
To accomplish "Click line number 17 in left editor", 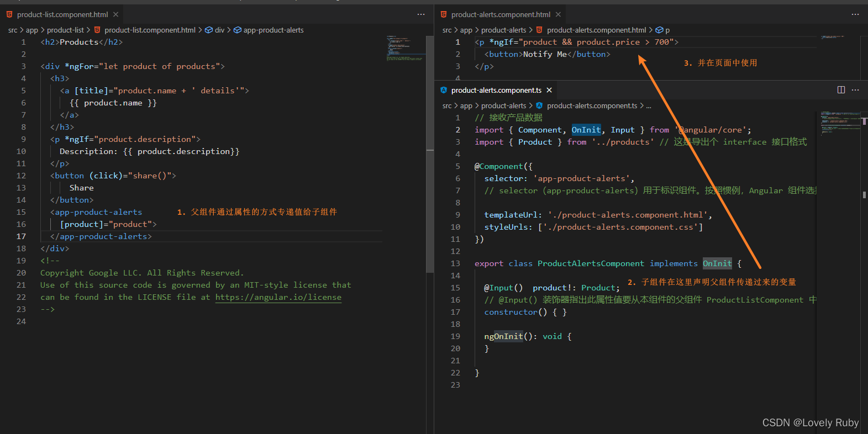I will (x=21, y=236).
